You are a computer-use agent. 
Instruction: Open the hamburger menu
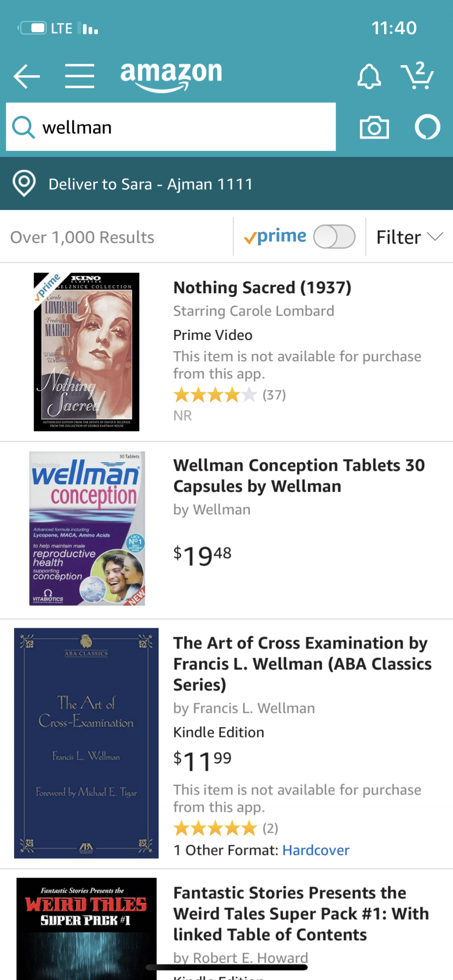pos(80,76)
